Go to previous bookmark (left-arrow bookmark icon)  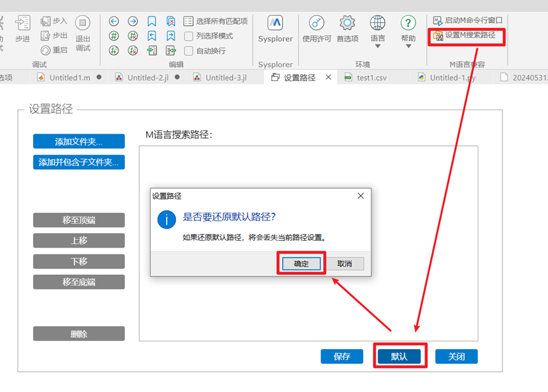(151, 35)
